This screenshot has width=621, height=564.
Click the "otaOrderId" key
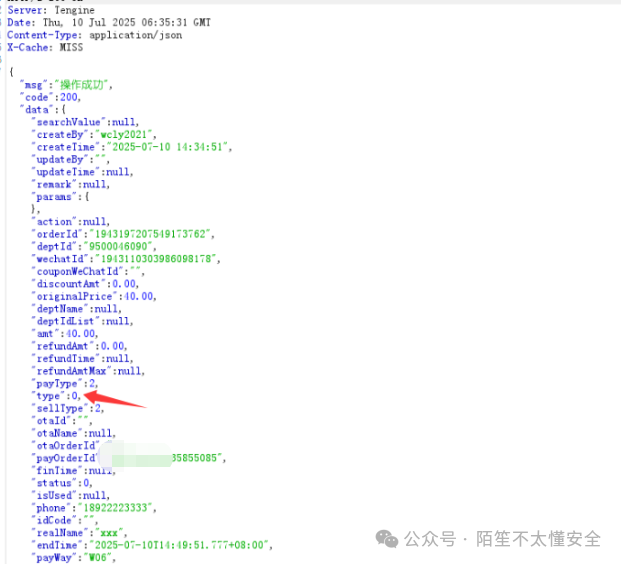point(66,446)
